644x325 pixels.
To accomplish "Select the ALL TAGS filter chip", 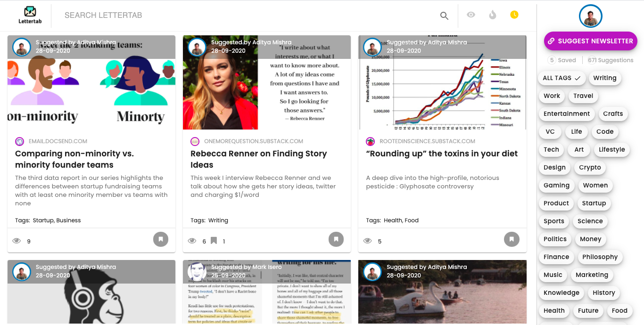I will tap(562, 78).
